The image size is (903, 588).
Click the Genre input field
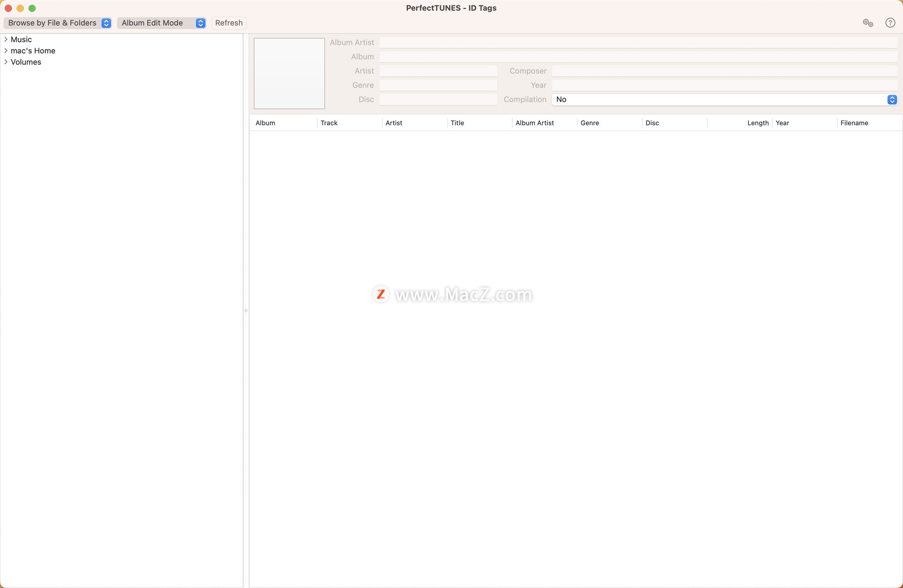click(438, 85)
